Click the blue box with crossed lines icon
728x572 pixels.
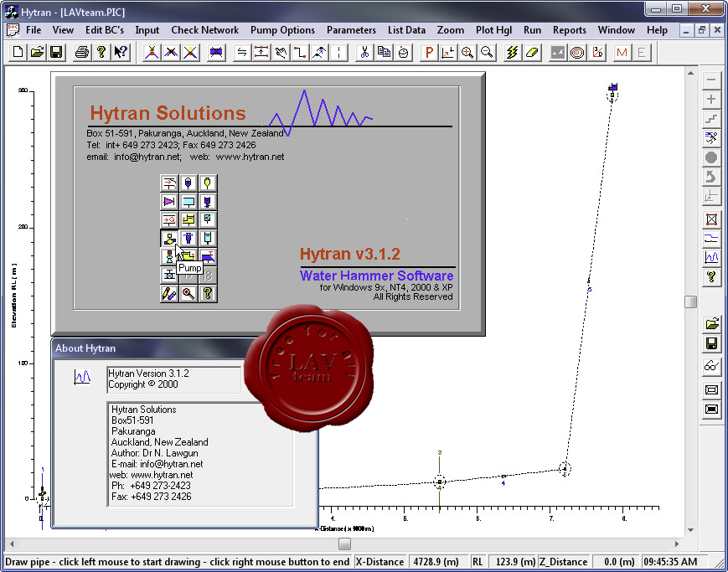[x=216, y=52]
